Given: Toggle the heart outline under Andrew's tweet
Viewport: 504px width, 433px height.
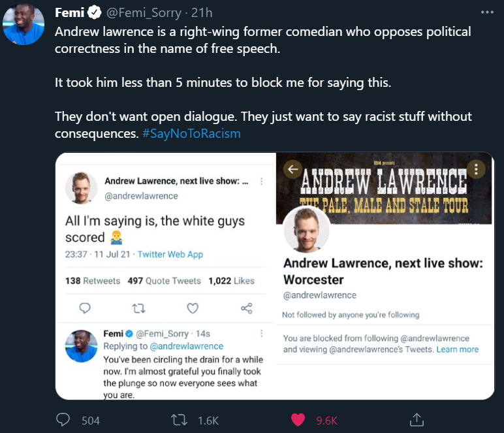Looking at the screenshot, I should [x=193, y=308].
